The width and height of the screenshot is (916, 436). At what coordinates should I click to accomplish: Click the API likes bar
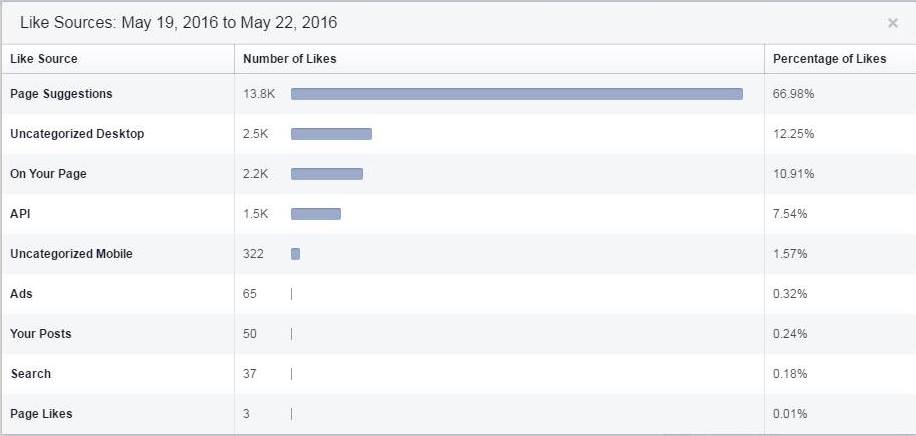pyautogui.click(x=315, y=214)
